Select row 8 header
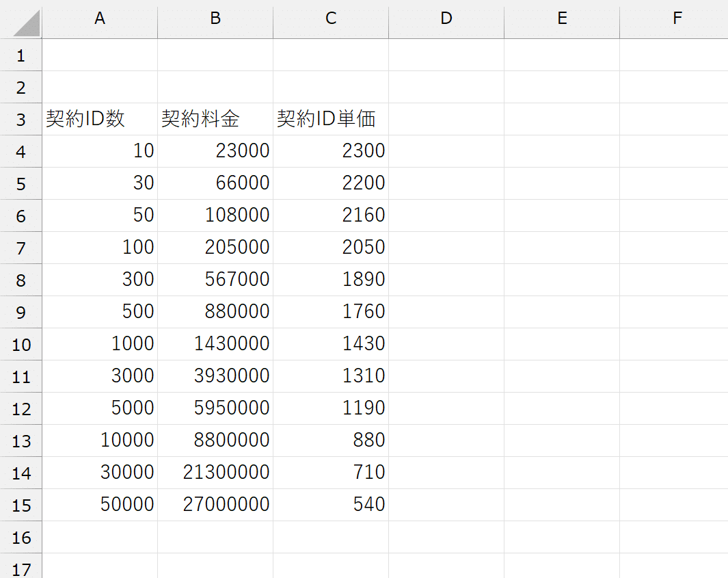The height and width of the screenshot is (578, 728). (21, 280)
